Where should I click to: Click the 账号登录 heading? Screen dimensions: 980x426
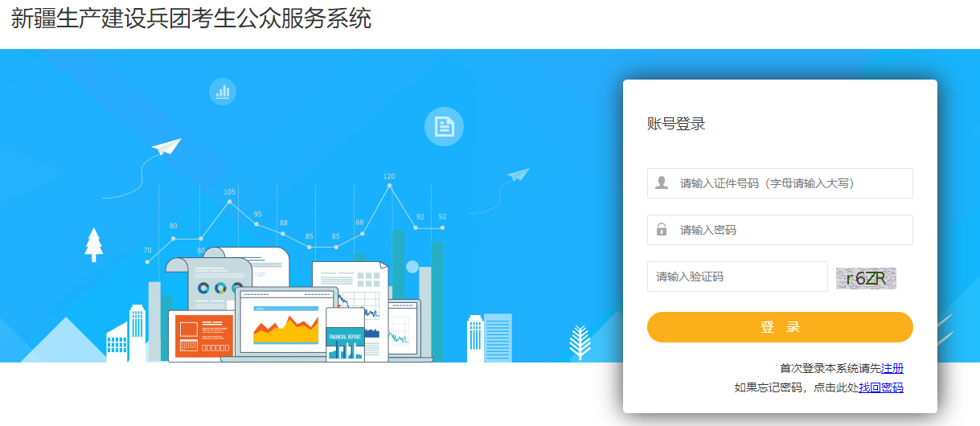click(676, 124)
